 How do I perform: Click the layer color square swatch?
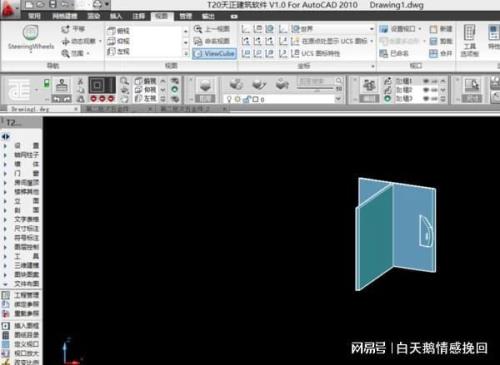[256, 99]
